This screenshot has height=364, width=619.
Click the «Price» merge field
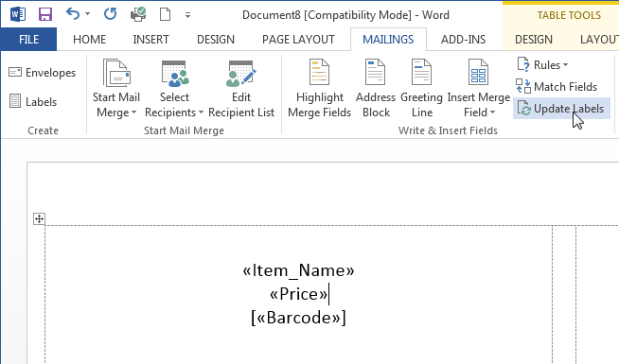coord(298,294)
